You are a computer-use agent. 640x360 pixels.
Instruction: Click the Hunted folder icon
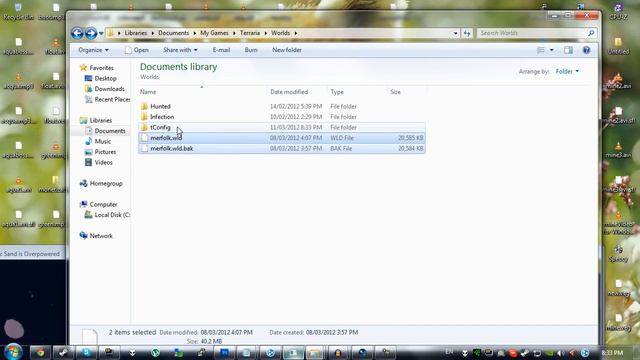point(144,106)
